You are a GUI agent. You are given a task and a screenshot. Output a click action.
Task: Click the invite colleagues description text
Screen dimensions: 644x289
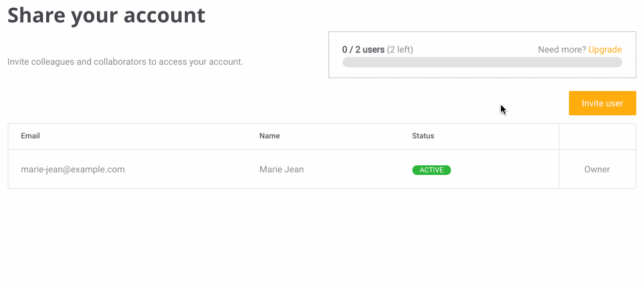[x=125, y=62]
